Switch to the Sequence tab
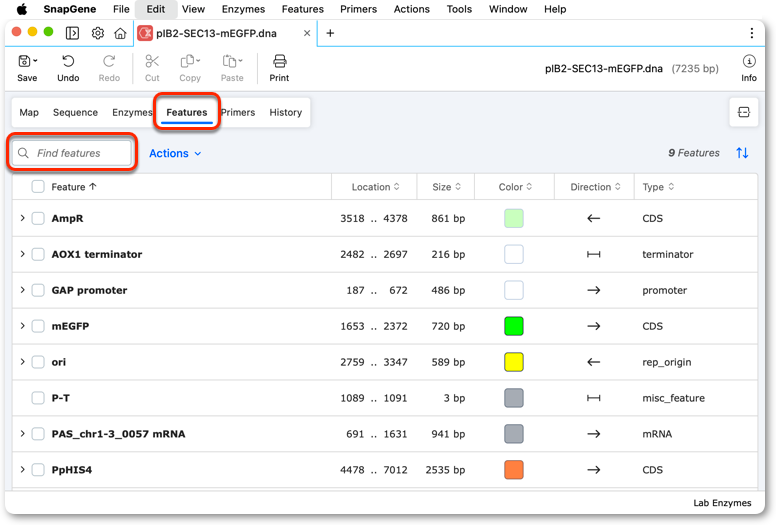The height and width of the screenshot is (525, 776). click(75, 112)
